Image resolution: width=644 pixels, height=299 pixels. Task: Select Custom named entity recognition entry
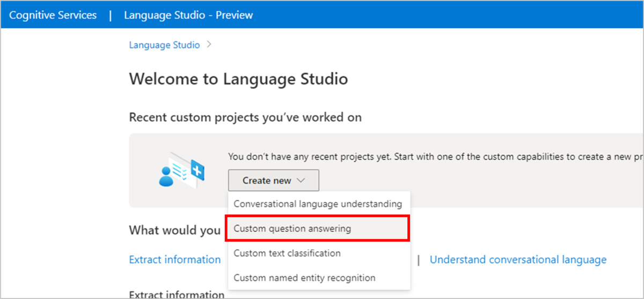(304, 278)
